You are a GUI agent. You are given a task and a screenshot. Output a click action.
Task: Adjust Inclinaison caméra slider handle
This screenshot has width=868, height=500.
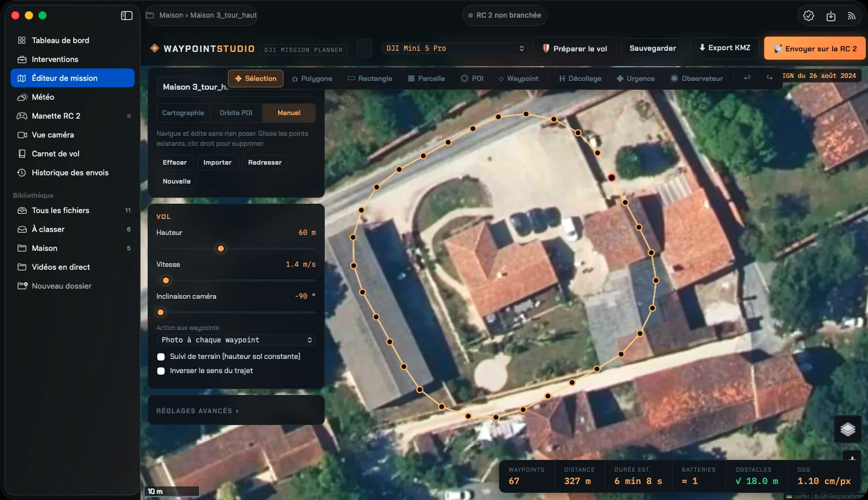pyautogui.click(x=161, y=312)
